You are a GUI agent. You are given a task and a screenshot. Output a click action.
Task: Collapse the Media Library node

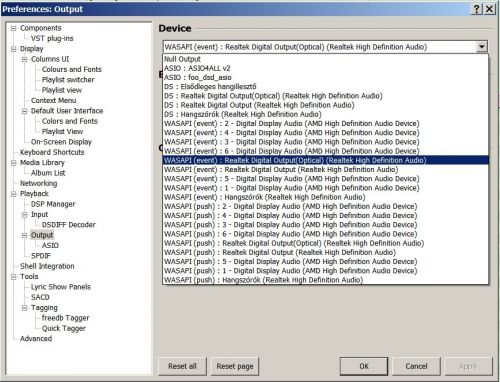[x=13, y=163]
